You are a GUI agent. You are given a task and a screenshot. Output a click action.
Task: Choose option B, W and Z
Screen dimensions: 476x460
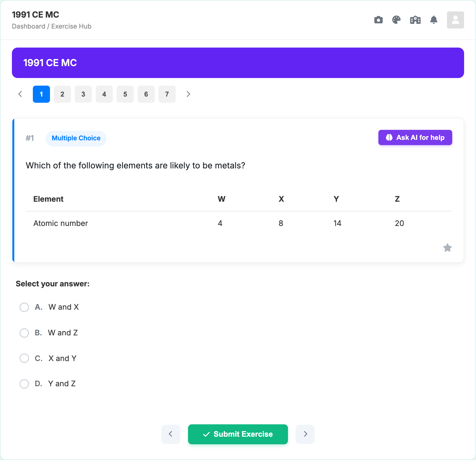pyautogui.click(x=24, y=333)
